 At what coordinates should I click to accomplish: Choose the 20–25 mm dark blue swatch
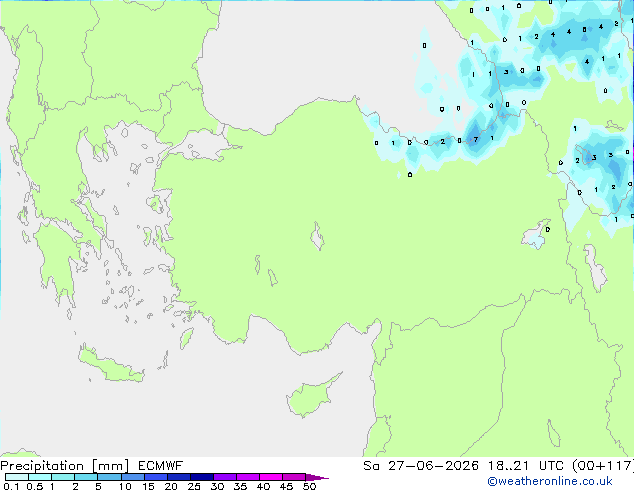pyautogui.click(x=178, y=477)
